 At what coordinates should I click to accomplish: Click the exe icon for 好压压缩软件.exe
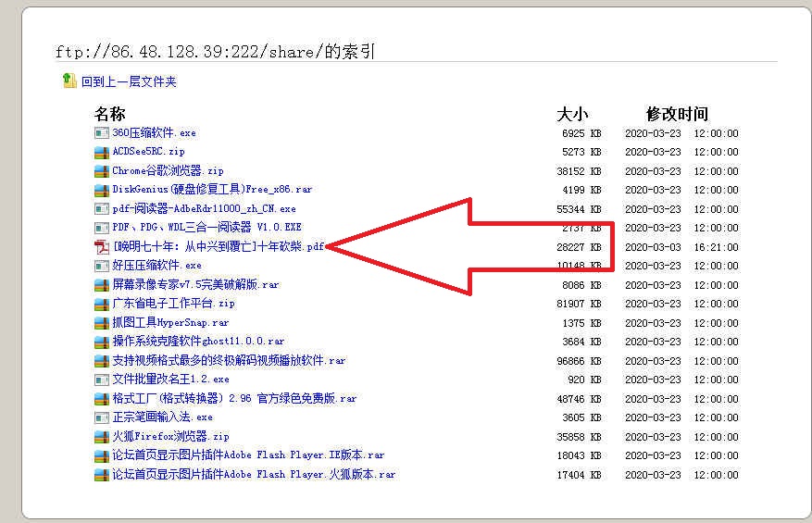click(x=101, y=266)
